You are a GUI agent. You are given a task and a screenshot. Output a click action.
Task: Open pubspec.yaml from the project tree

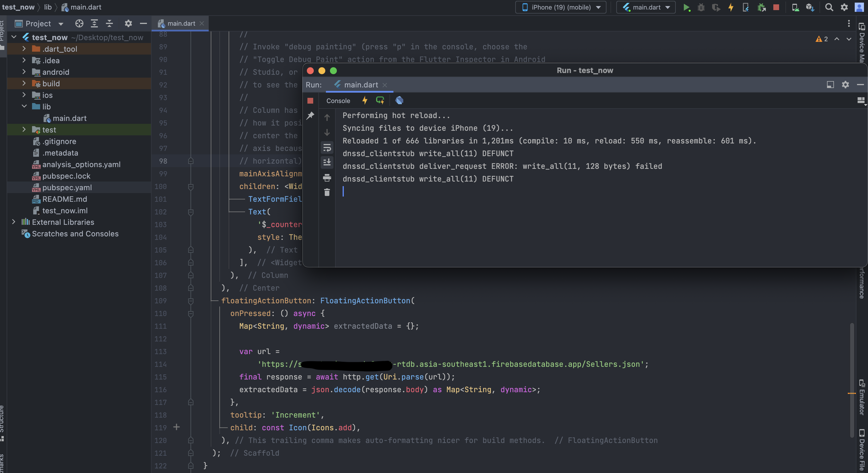pos(67,187)
